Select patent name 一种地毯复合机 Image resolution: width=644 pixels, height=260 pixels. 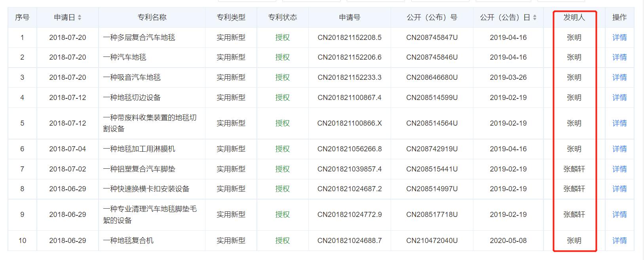pyautogui.click(x=128, y=241)
